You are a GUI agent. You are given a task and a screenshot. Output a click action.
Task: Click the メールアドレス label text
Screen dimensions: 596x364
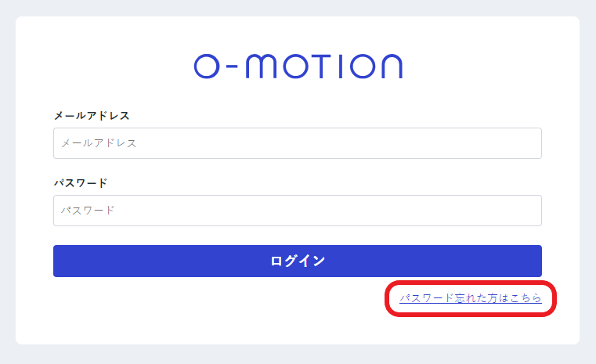(x=92, y=116)
